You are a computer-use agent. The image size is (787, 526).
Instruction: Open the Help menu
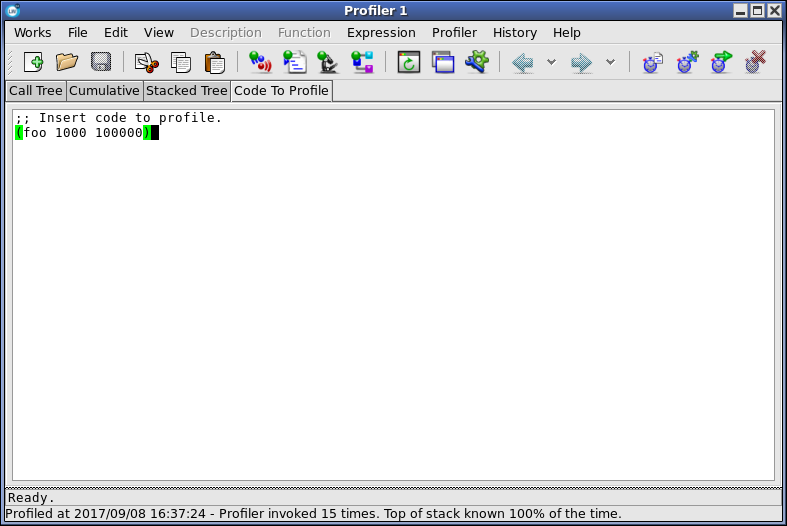567,33
